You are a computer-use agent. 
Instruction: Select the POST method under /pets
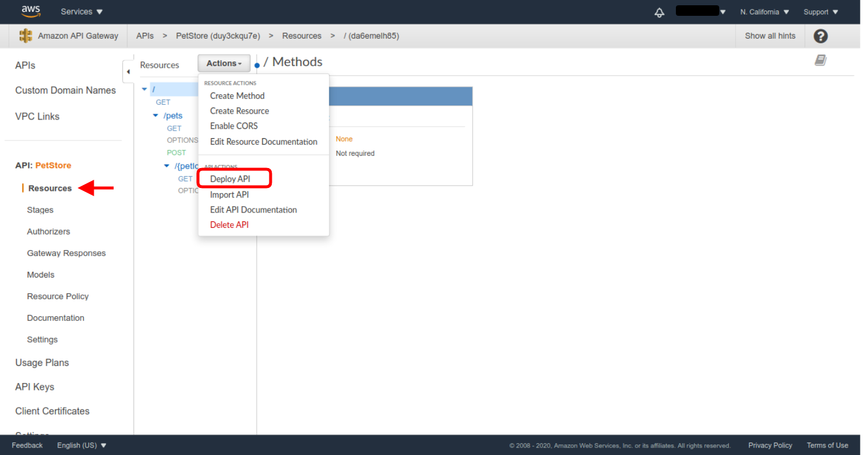[x=176, y=153]
